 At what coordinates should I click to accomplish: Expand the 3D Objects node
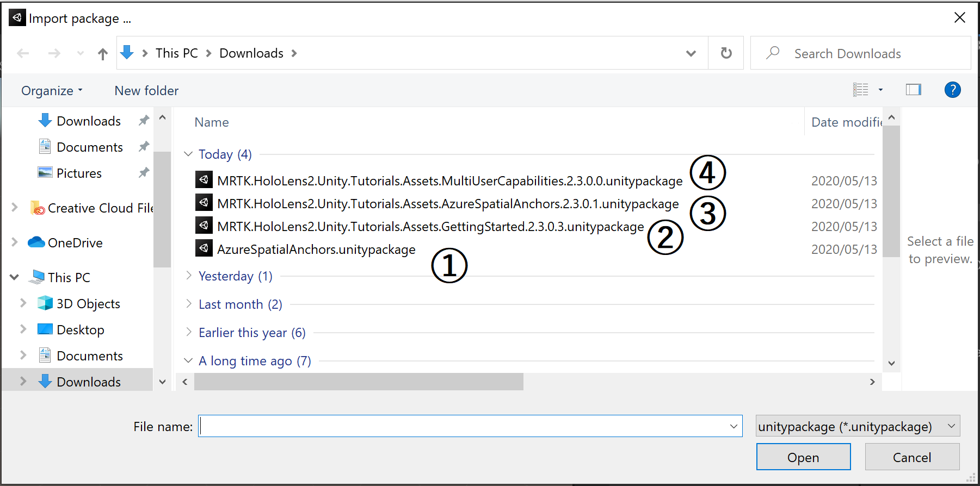(x=23, y=303)
